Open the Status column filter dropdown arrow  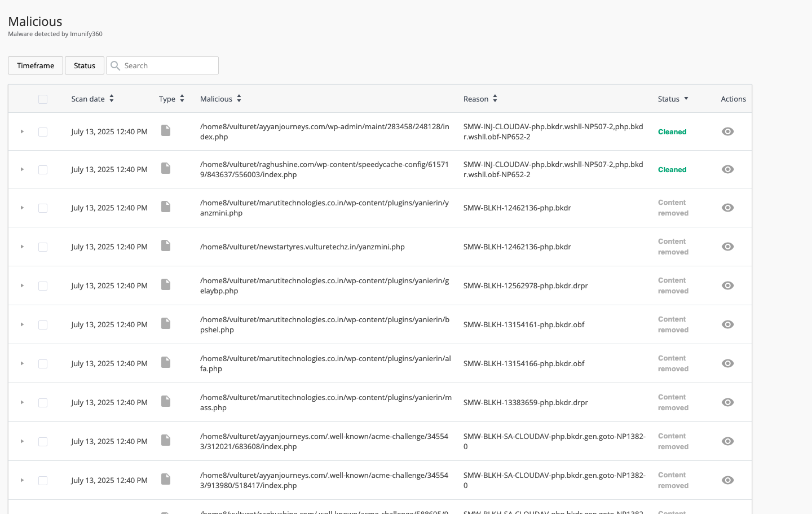tap(686, 99)
